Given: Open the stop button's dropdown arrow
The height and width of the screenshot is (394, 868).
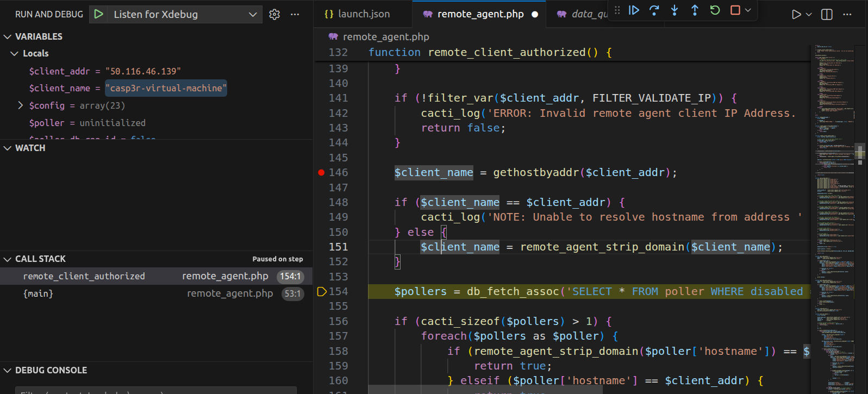Looking at the screenshot, I should 748,10.
